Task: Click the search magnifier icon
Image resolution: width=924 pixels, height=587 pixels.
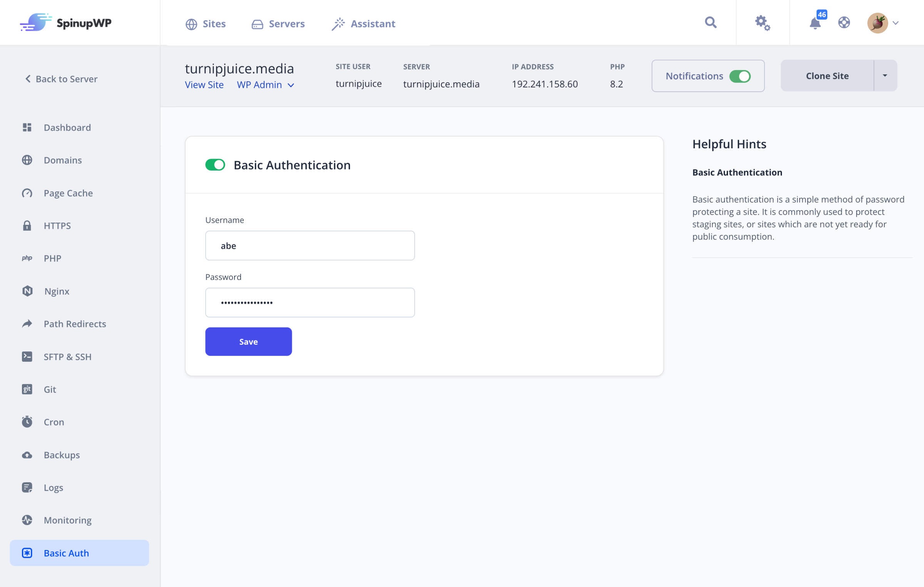Action: tap(710, 22)
